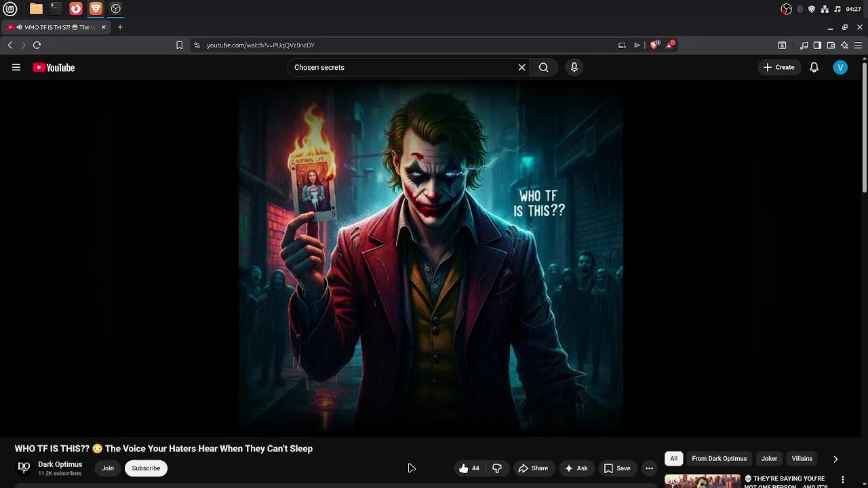Click the video player to pause playback
The image size is (868, 488).
[431, 259]
